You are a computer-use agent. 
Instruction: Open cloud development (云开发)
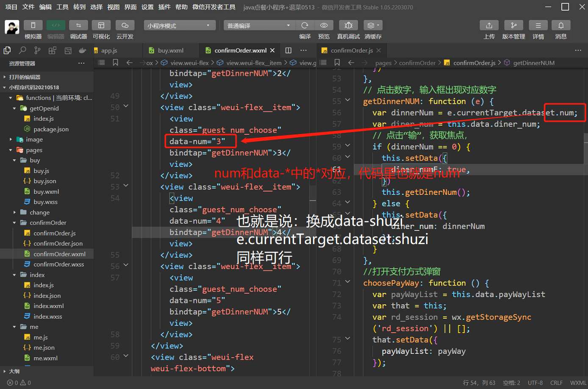pyautogui.click(x=125, y=25)
